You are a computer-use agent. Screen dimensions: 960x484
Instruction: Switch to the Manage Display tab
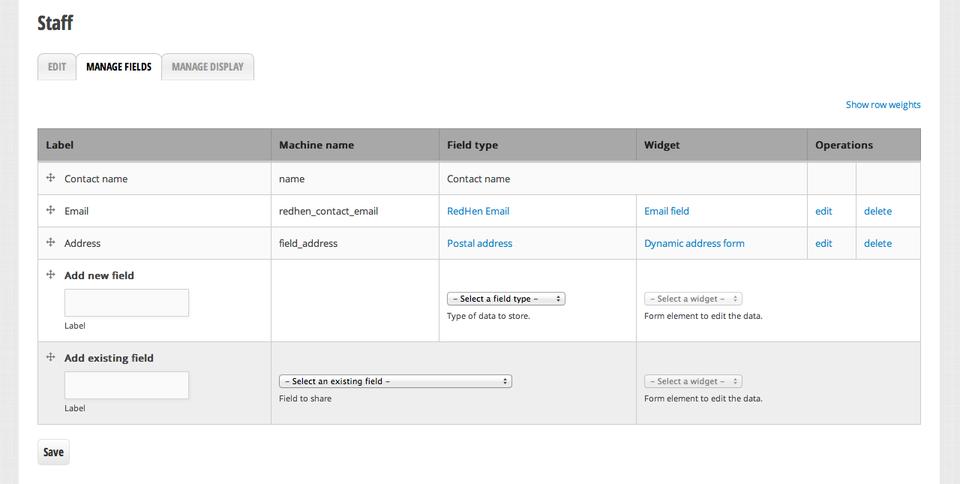point(207,67)
